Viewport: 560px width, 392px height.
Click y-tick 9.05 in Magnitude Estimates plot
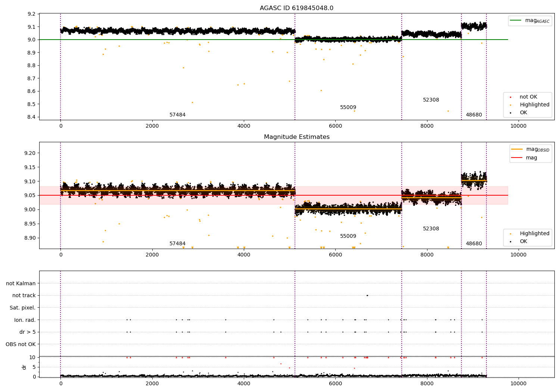pos(30,196)
